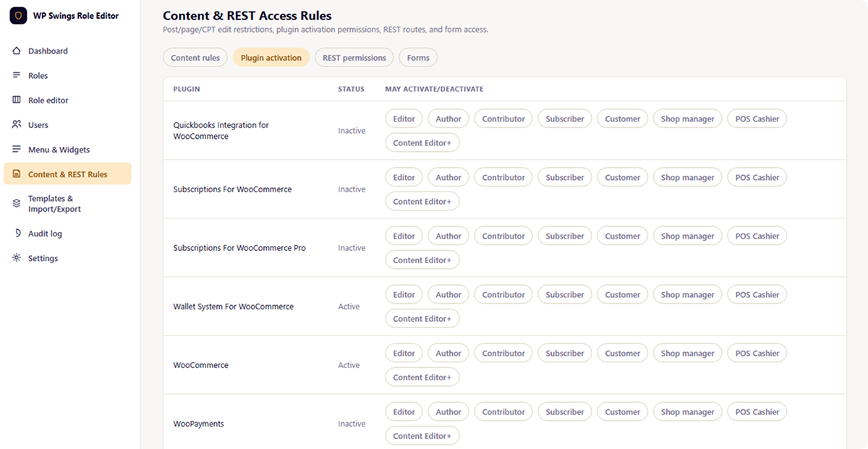
Task: Click the WP Swings shield logo icon
Action: point(19,16)
